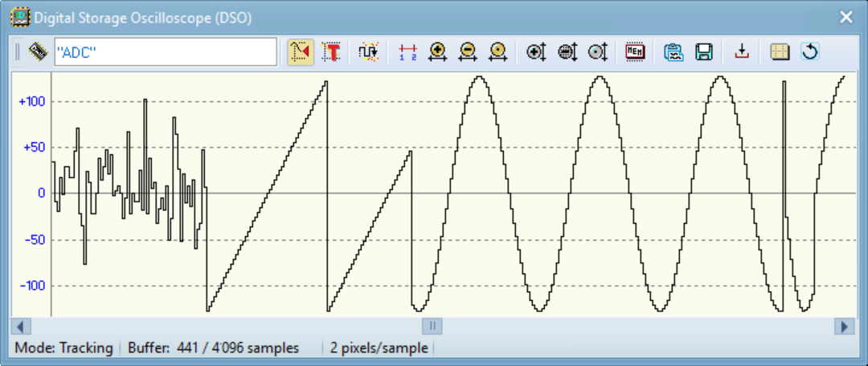This screenshot has width=868, height=366.
Task: Open the MEM buffer memory settings
Action: tap(635, 52)
